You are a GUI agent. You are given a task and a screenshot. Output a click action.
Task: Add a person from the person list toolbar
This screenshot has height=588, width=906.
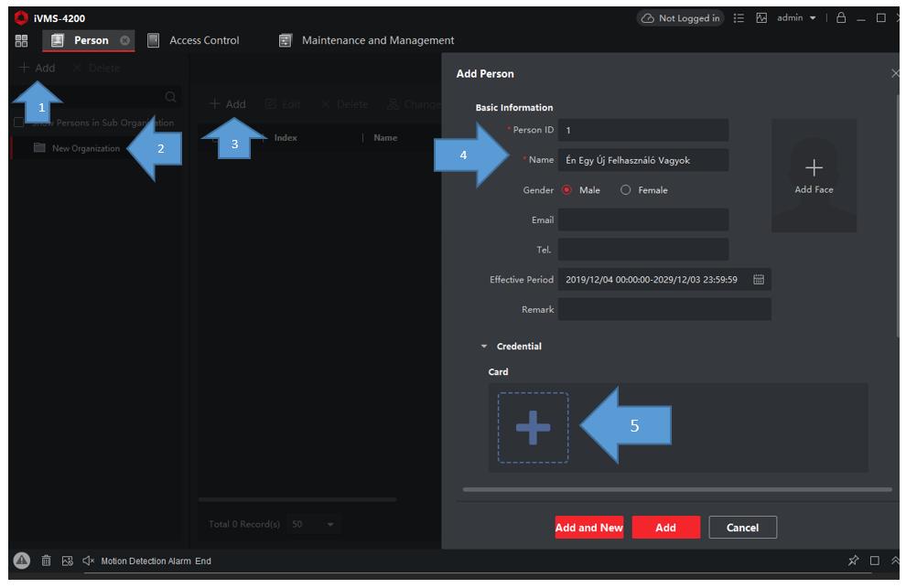coord(227,104)
